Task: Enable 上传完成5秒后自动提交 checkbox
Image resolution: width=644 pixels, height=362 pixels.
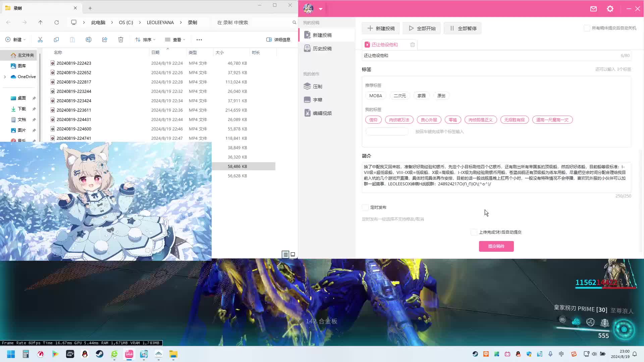Action: coord(474,232)
